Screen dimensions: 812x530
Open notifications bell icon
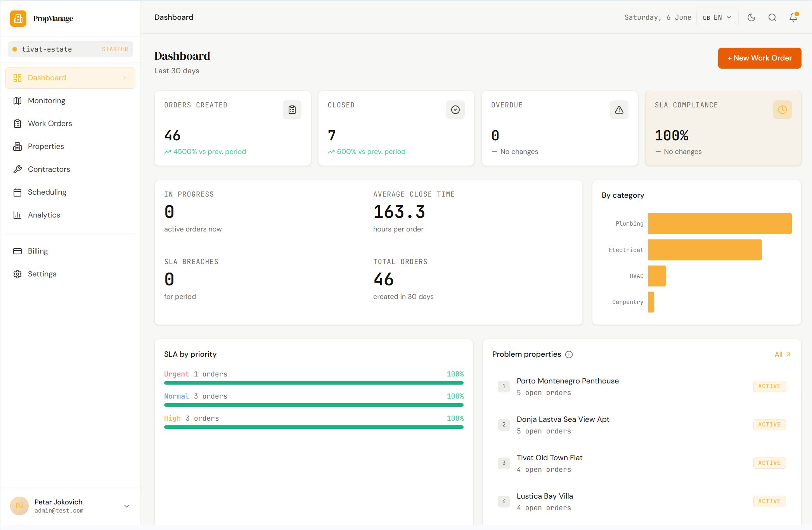pyautogui.click(x=793, y=17)
